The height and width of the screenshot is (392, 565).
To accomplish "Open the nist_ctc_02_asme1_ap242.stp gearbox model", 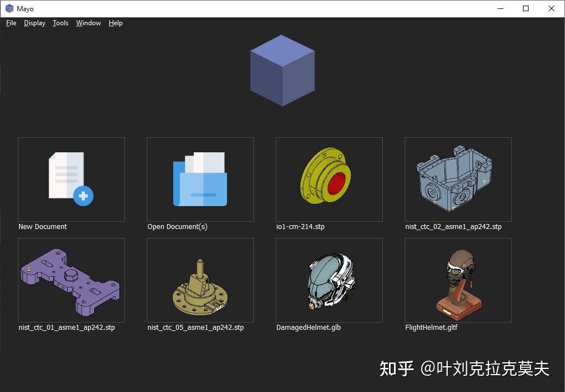I will click(x=458, y=179).
